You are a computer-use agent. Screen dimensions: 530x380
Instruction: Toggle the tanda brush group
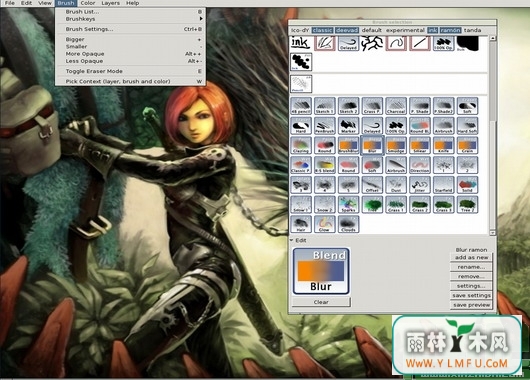tap(472, 30)
